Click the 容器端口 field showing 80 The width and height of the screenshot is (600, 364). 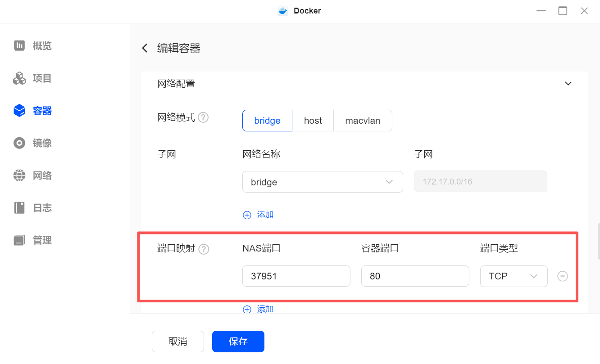pyautogui.click(x=415, y=276)
